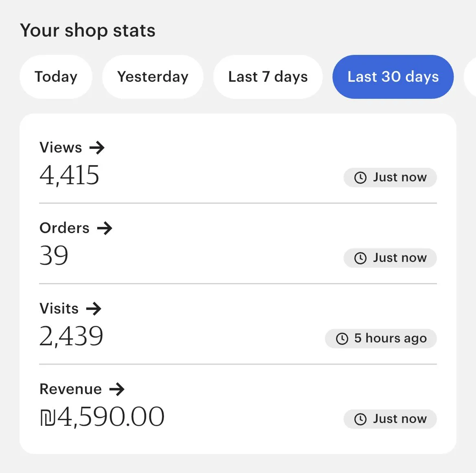
Task: Click the ₪4,590.00 revenue amount
Action: pyautogui.click(x=102, y=417)
